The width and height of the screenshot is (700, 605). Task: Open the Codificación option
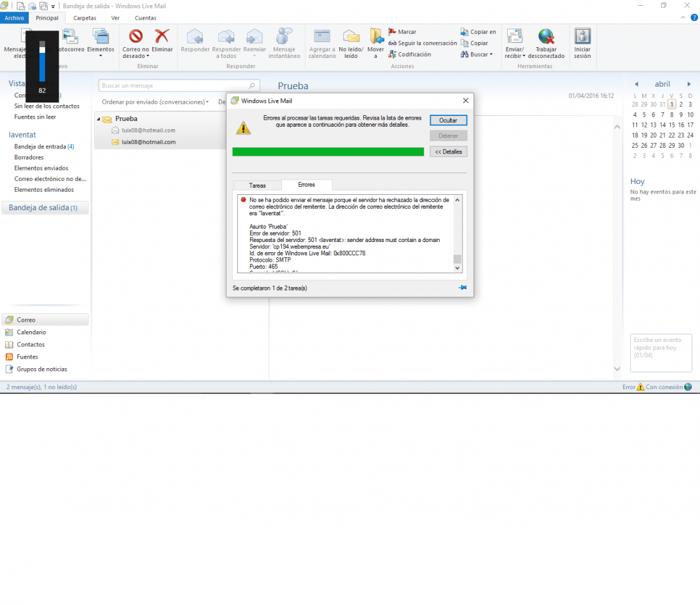(409, 54)
